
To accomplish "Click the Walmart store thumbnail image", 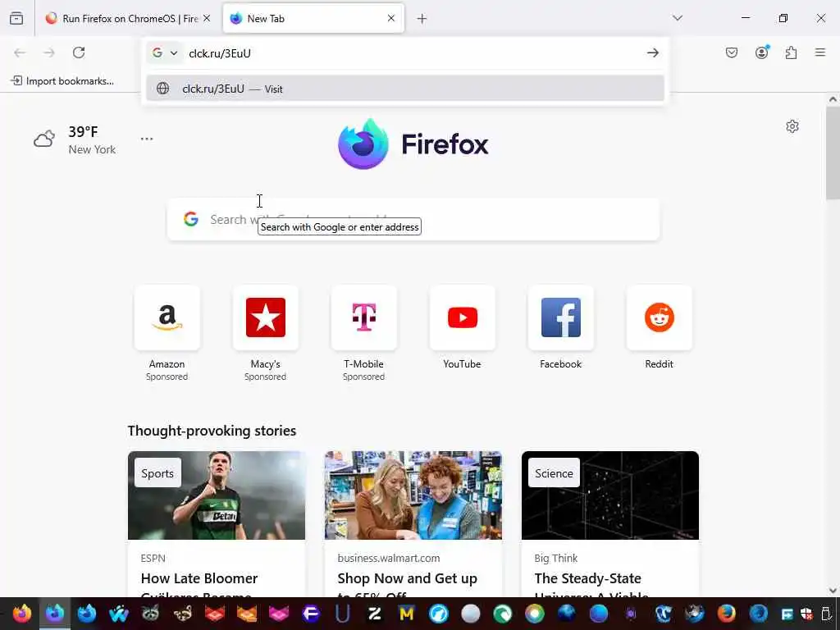I will point(413,495).
